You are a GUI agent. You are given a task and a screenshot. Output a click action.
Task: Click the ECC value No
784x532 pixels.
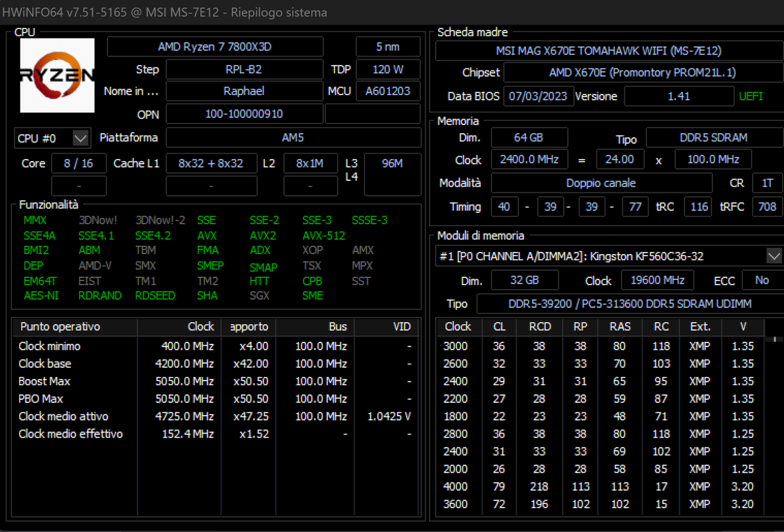coord(762,280)
